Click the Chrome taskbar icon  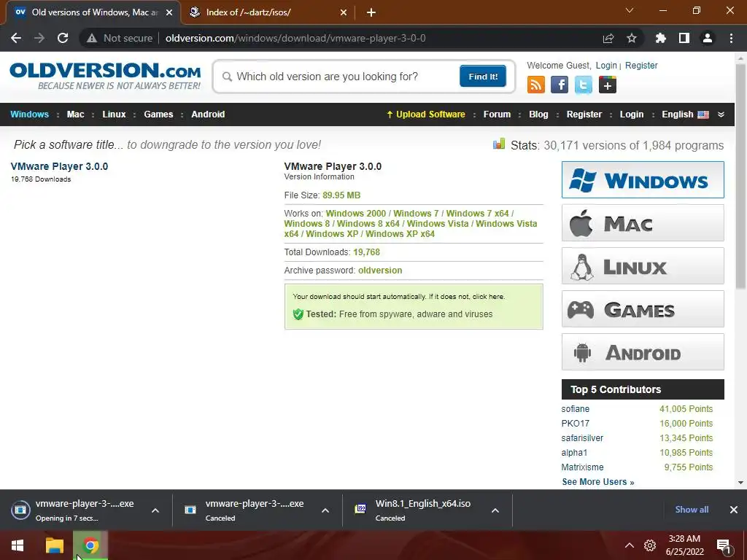(x=90, y=545)
